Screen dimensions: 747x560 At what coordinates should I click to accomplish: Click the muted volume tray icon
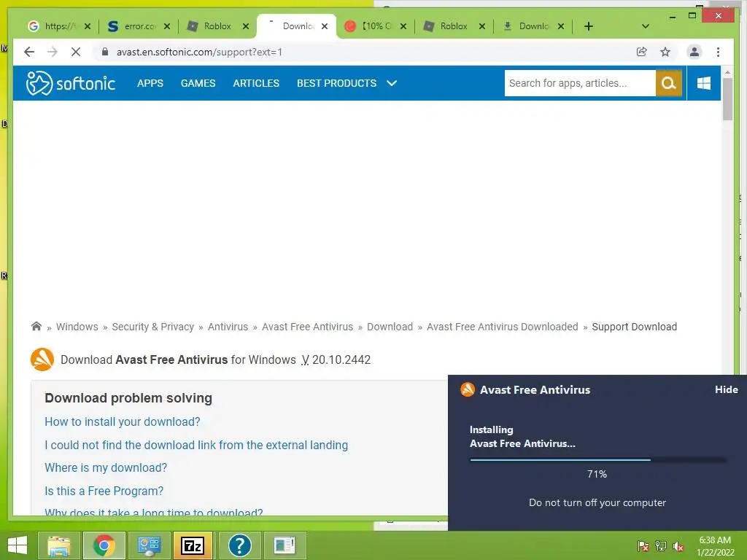(678, 546)
